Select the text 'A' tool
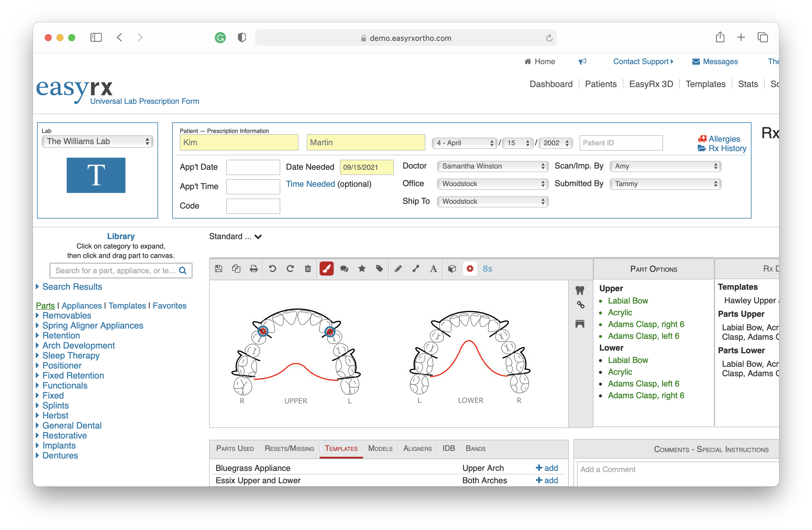 433,269
